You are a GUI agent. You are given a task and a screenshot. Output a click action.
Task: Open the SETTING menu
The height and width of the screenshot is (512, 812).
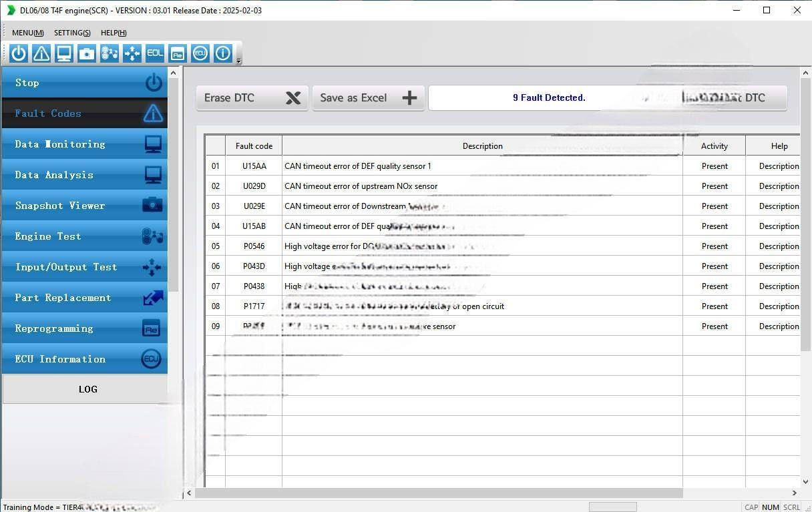pyautogui.click(x=72, y=33)
